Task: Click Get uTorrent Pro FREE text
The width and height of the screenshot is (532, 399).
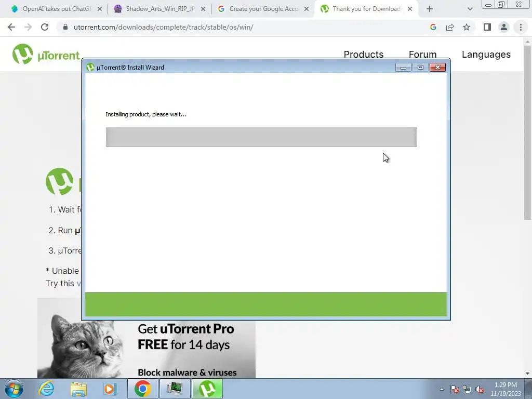Action: (x=185, y=337)
